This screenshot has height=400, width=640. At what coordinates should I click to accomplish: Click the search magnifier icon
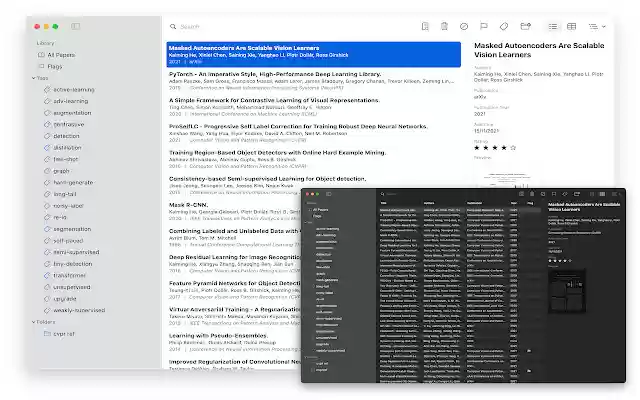(173, 27)
